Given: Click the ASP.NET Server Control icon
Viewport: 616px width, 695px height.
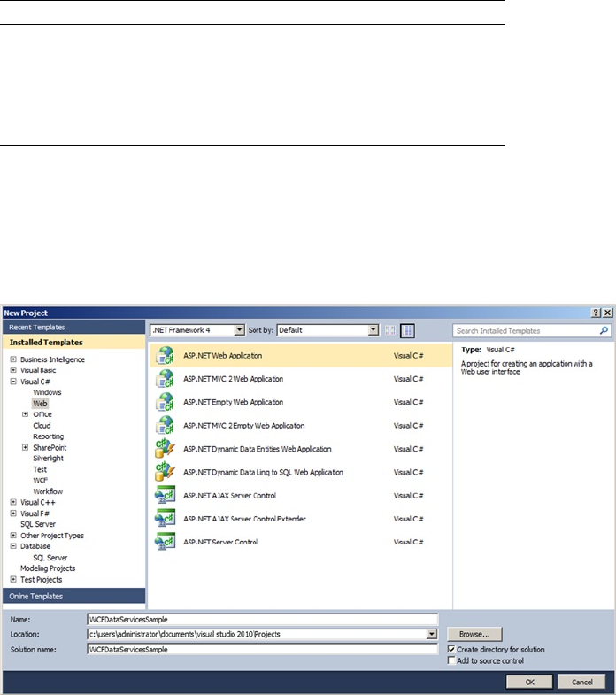Looking at the screenshot, I should coord(165,542).
